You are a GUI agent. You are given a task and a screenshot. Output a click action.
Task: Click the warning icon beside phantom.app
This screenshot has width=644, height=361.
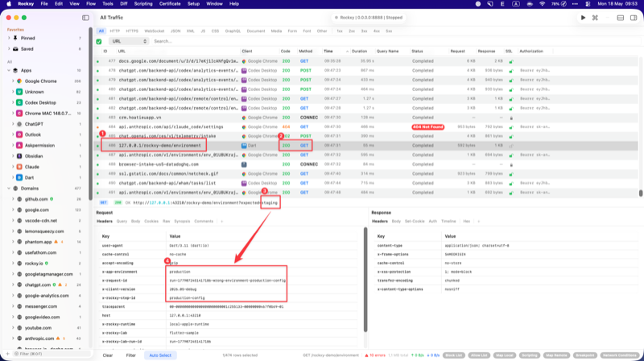coord(56,242)
